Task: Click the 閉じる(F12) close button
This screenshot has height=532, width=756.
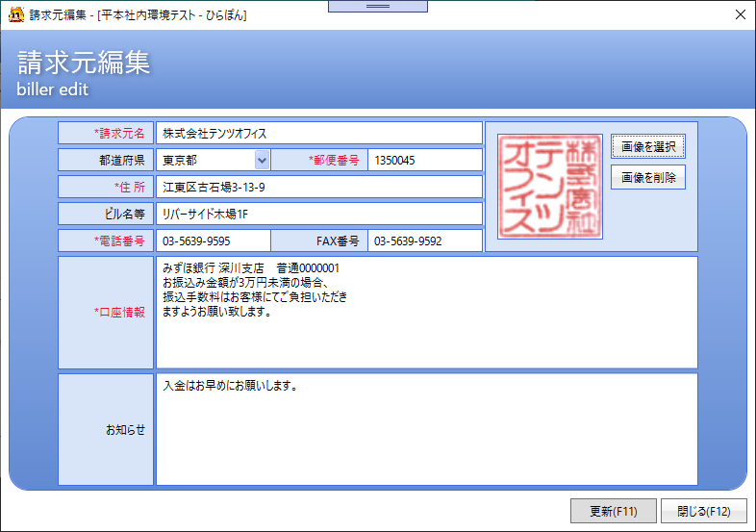Action: pyautogui.click(x=703, y=511)
